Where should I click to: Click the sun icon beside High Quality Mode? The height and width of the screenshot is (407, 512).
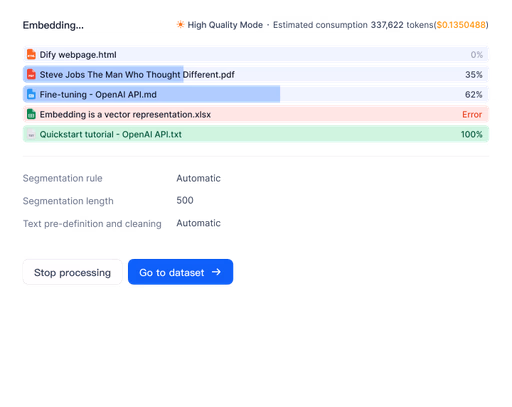tap(180, 25)
